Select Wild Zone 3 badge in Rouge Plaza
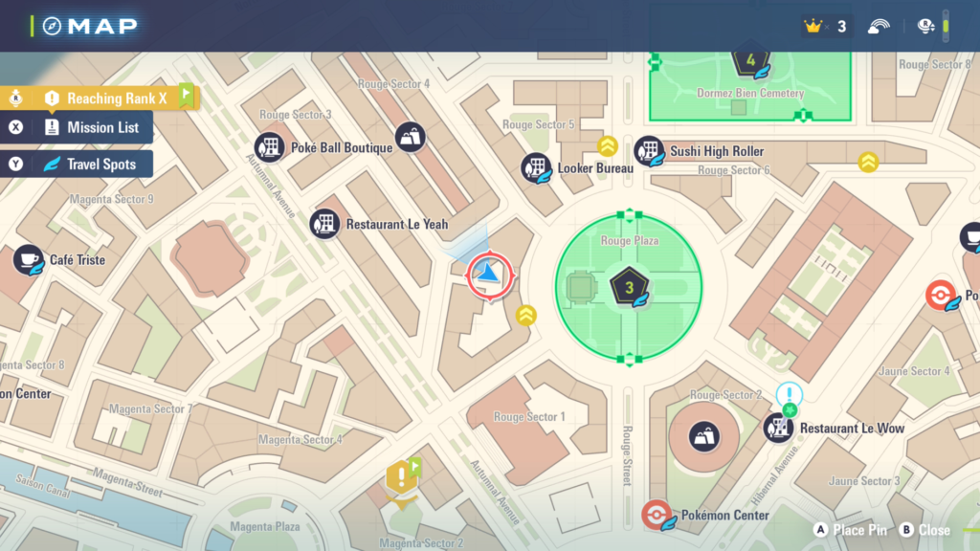The width and height of the screenshot is (980, 551). [x=629, y=285]
